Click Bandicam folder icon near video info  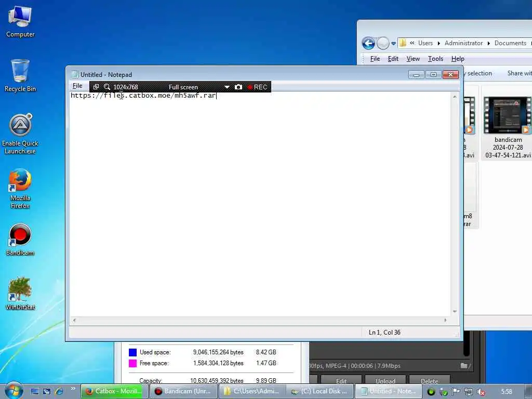coord(465,366)
